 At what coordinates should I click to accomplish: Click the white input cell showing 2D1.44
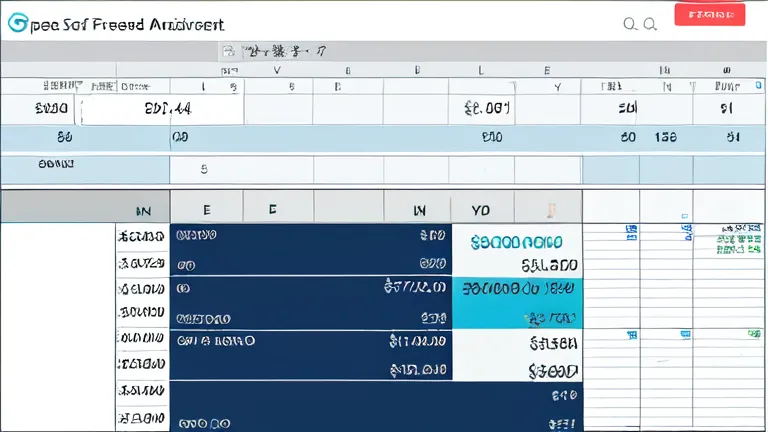[x=163, y=110]
